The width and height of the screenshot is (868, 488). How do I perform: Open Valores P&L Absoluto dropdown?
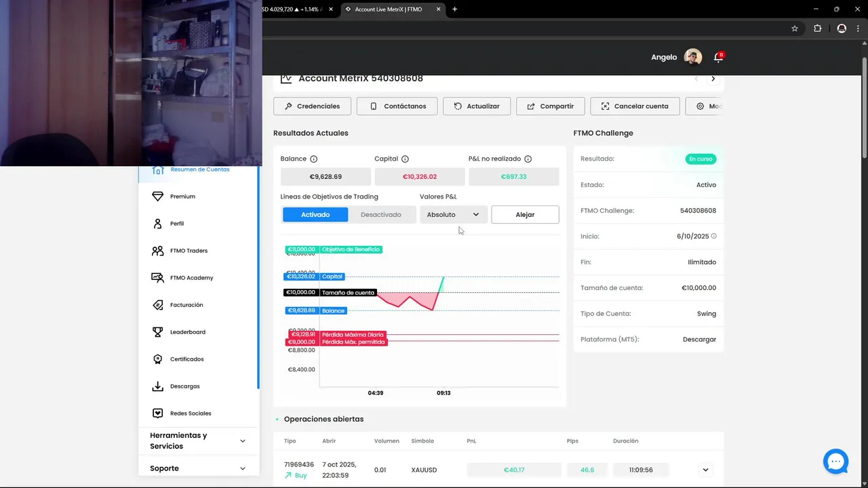pyautogui.click(x=453, y=215)
